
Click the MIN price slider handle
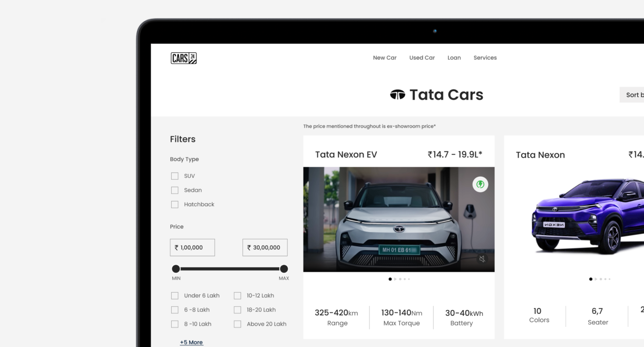click(176, 269)
